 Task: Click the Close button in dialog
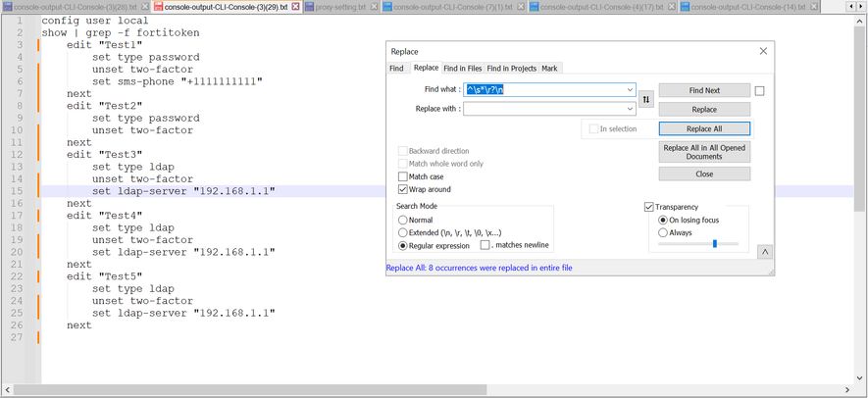704,174
